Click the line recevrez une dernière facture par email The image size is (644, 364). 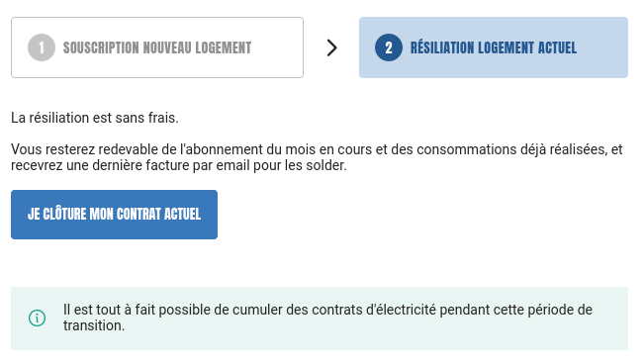click(x=179, y=165)
